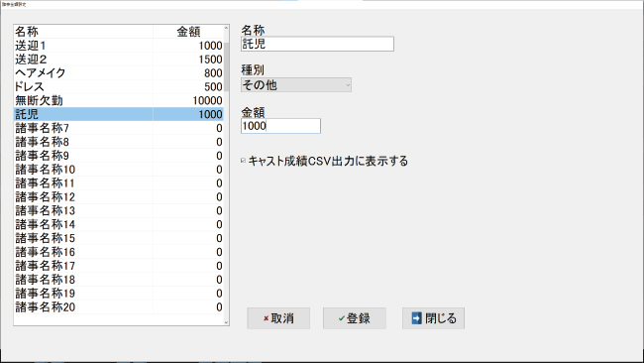Screen dimensions: 644x363
Task: Click the list scrollbar up arrow
Action: click(x=226, y=28)
